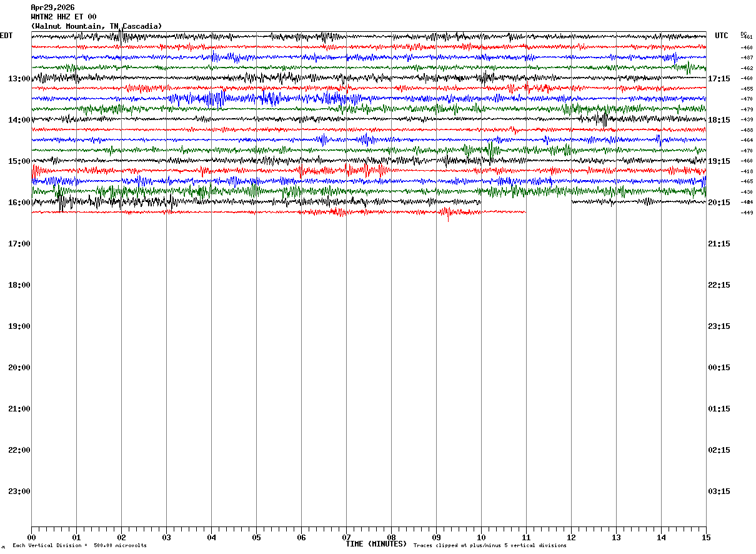
Task: Click minute tick label "04" on bottom axis
Action: (x=211, y=538)
